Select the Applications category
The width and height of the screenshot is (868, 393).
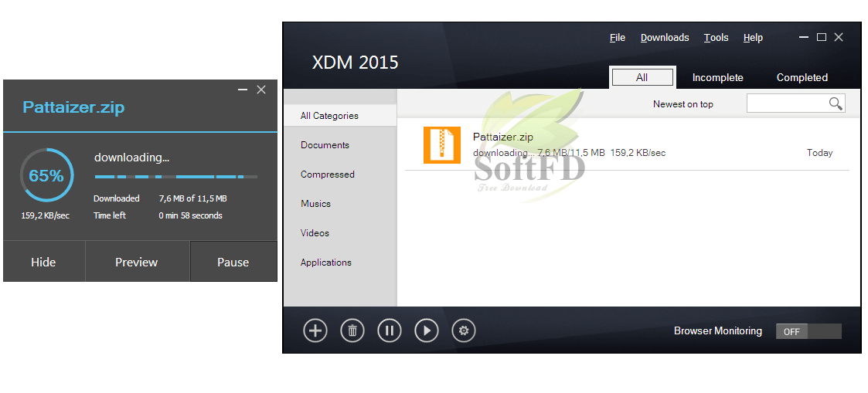coord(326,262)
